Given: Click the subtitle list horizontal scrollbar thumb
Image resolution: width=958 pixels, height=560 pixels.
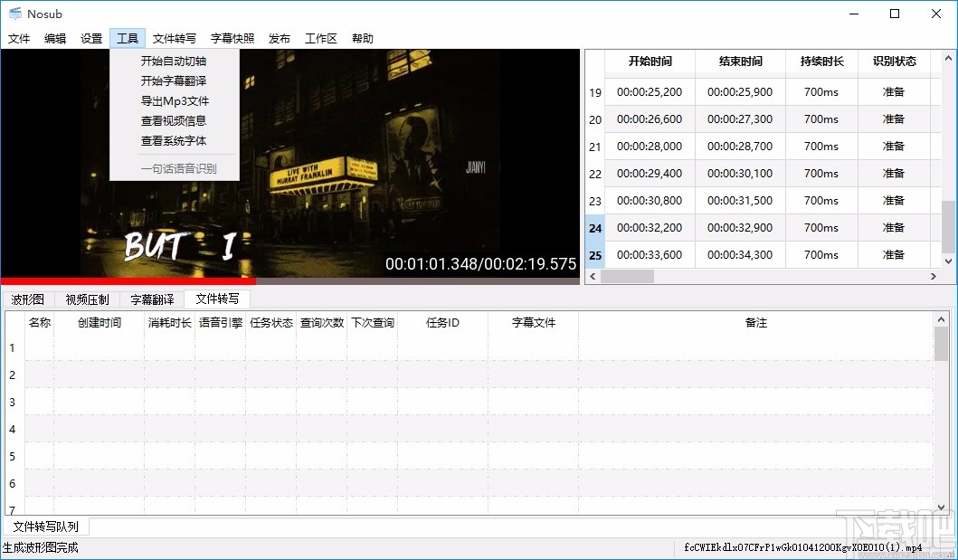Looking at the screenshot, I should (627, 277).
